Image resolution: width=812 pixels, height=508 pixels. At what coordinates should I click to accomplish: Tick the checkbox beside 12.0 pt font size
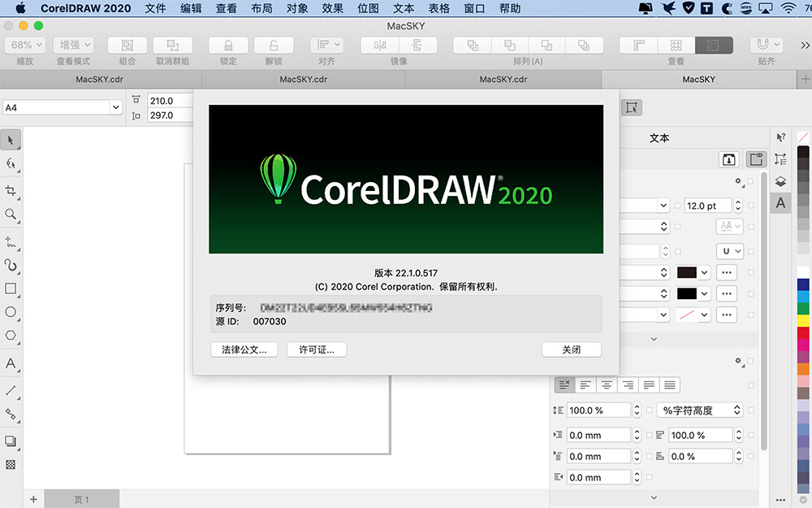tap(751, 206)
